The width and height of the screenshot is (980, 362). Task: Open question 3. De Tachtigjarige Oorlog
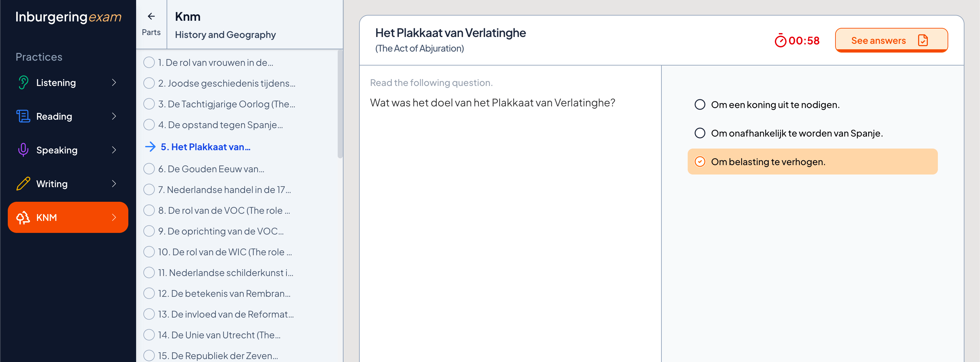click(x=226, y=104)
